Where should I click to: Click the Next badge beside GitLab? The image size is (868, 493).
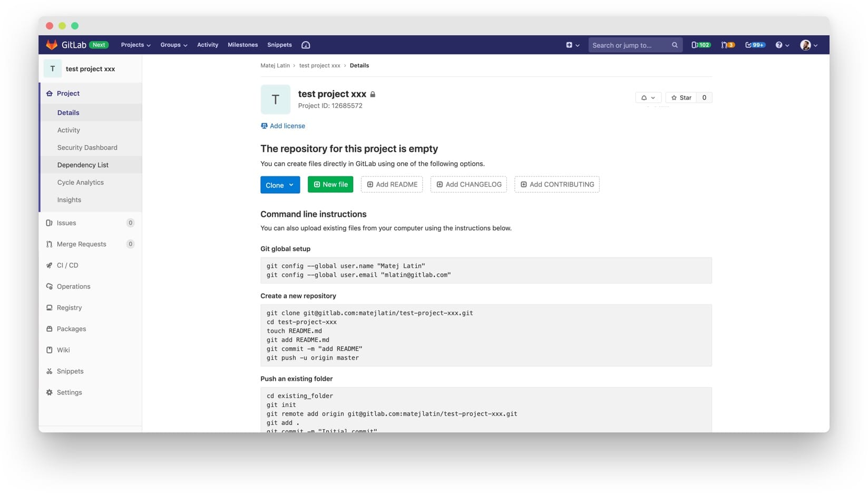pyautogui.click(x=99, y=45)
